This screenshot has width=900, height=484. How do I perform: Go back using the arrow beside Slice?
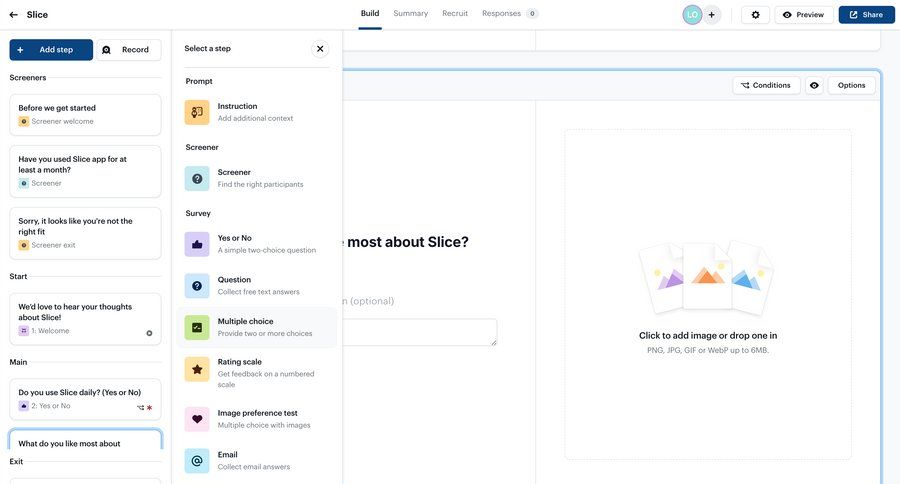(14, 15)
